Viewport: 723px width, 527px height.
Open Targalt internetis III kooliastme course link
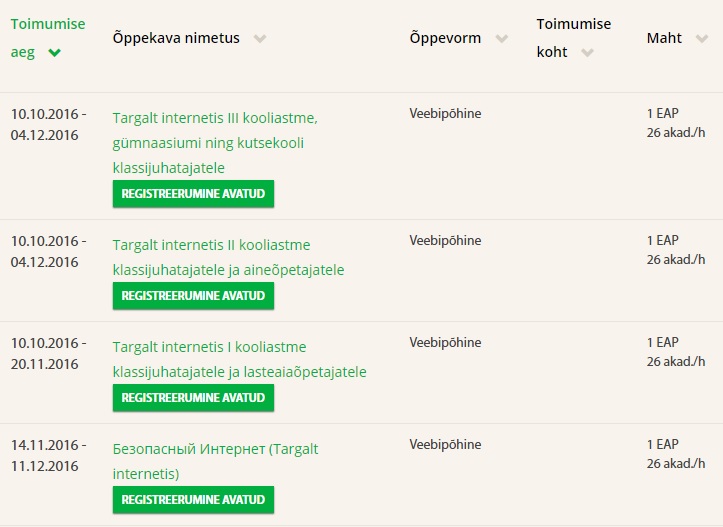pos(215,143)
